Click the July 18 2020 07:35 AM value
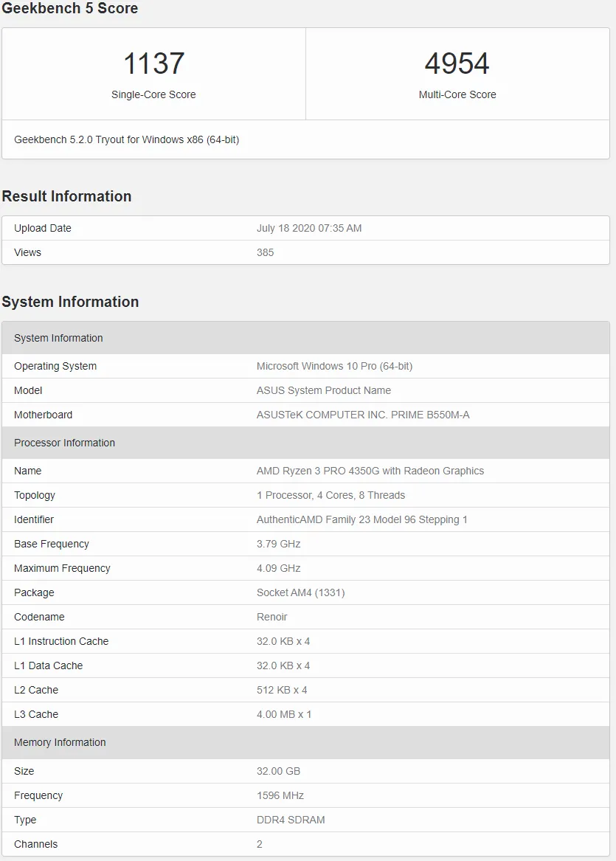The image size is (616, 861). pos(309,228)
